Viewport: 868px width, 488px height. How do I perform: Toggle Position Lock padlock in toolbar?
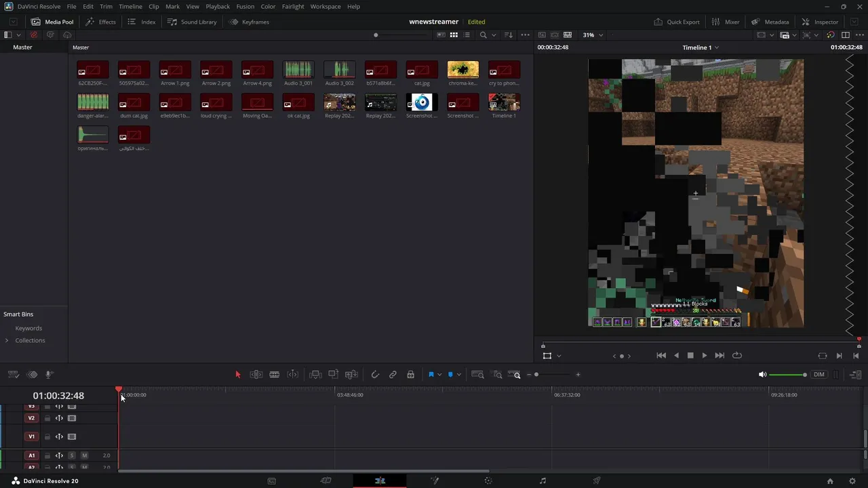(x=410, y=374)
